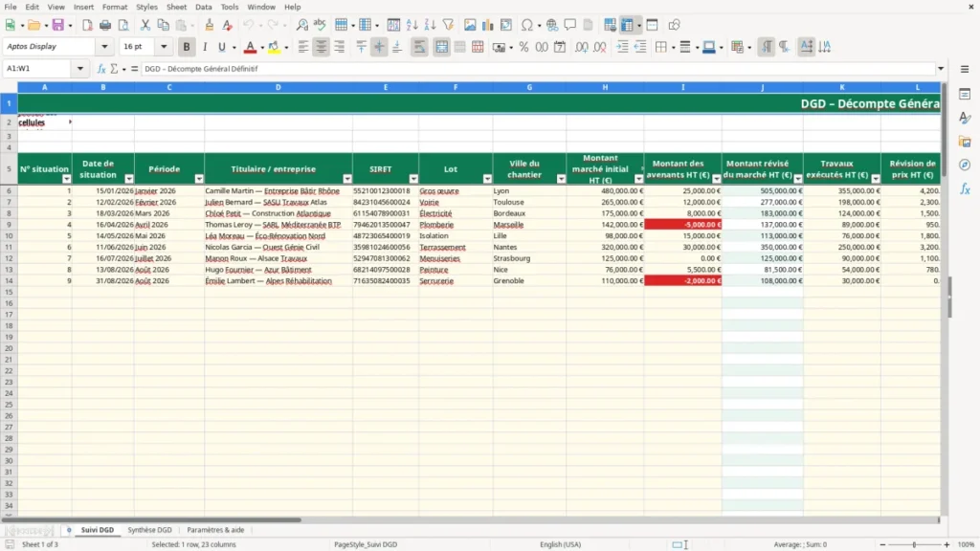Toggle Bold formatting
This screenshot has width=980, height=551.
pos(187,47)
